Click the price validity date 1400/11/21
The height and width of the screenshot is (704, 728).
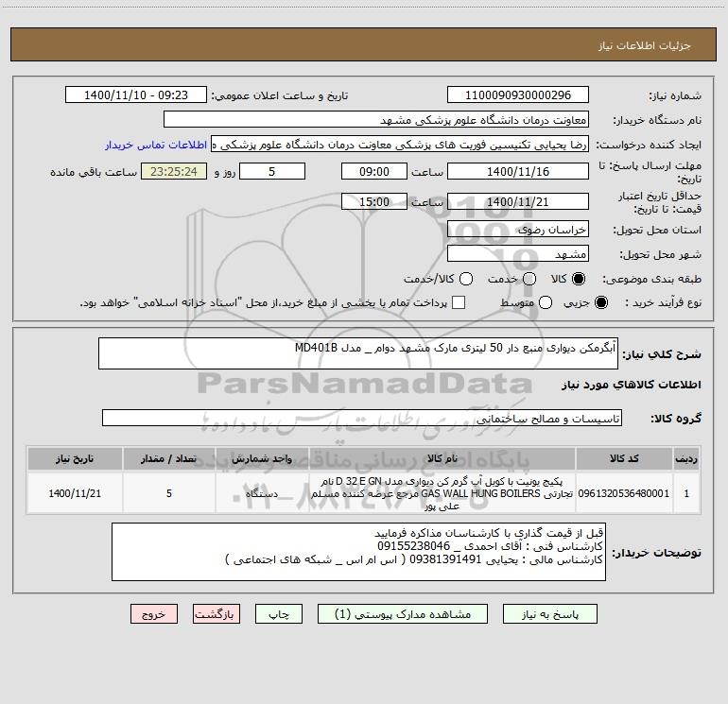point(518,201)
